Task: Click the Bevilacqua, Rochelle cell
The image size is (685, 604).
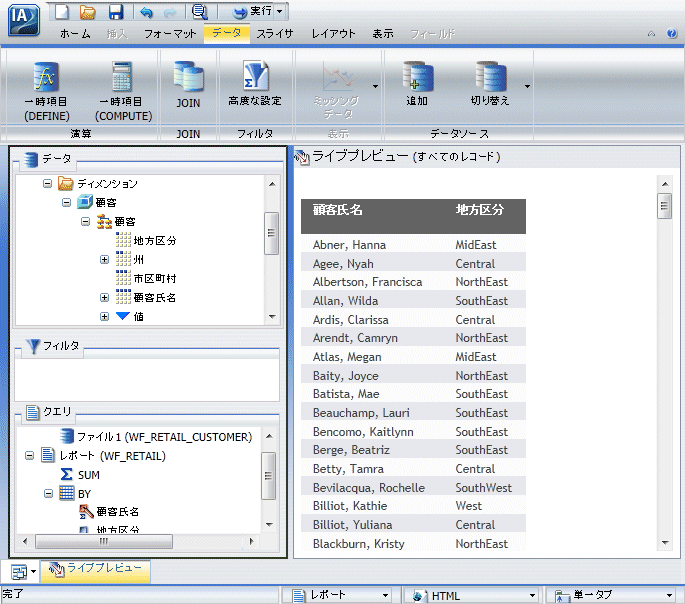Action: point(369,487)
